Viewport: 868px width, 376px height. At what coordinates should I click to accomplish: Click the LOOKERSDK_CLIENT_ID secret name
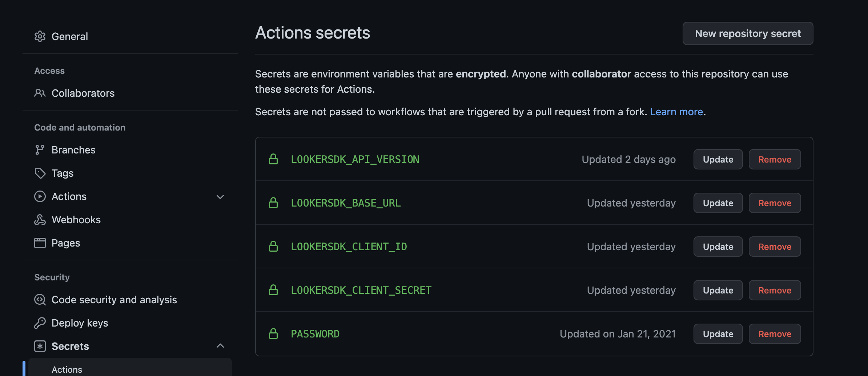pyautogui.click(x=349, y=247)
